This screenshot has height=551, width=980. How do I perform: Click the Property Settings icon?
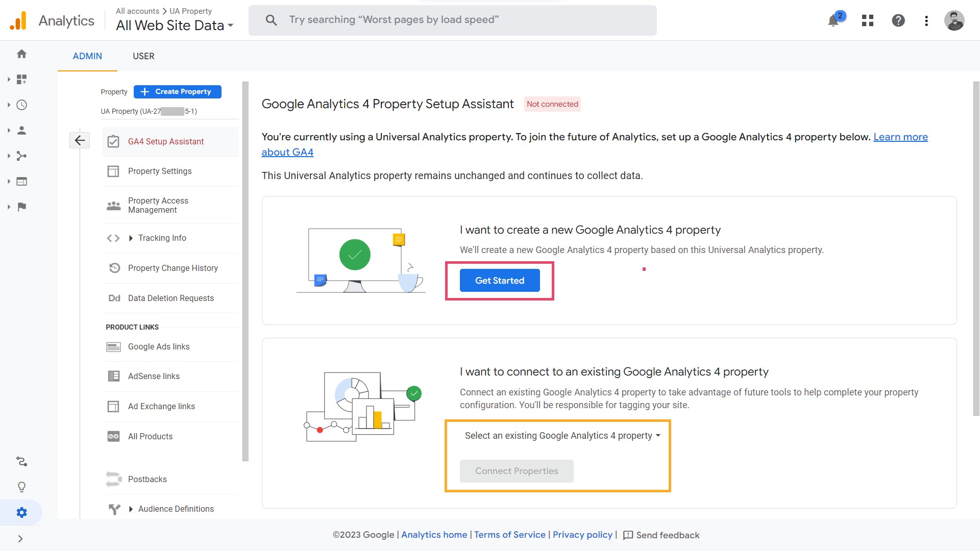tap(113, 171)
